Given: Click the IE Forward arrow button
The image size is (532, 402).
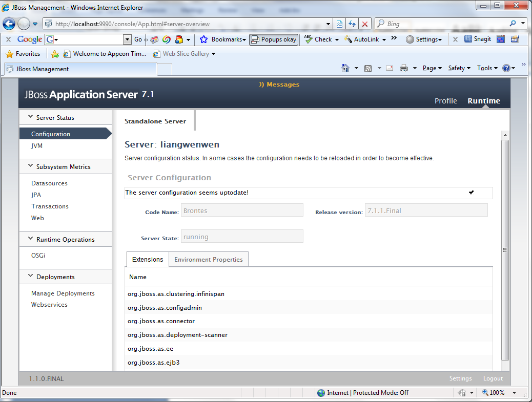Looking at the screenshot, I should coord(24,24).
